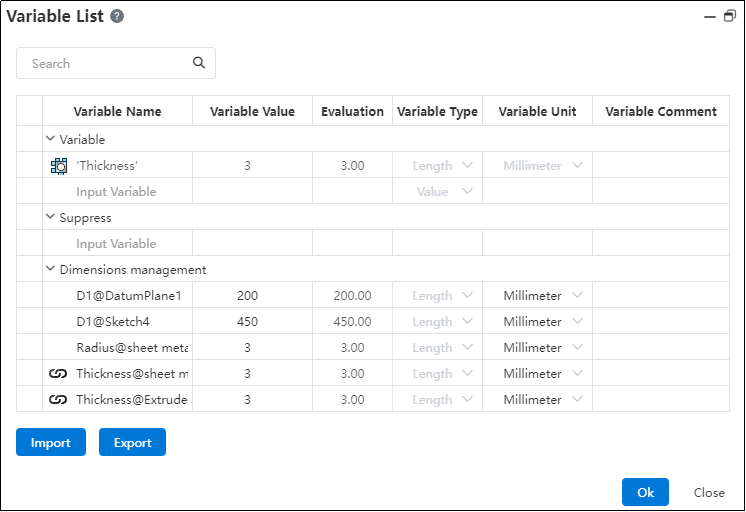This screenshot has width=746, height=512.
Task: Click Close to dismiss the dialog
Action: 709,492
